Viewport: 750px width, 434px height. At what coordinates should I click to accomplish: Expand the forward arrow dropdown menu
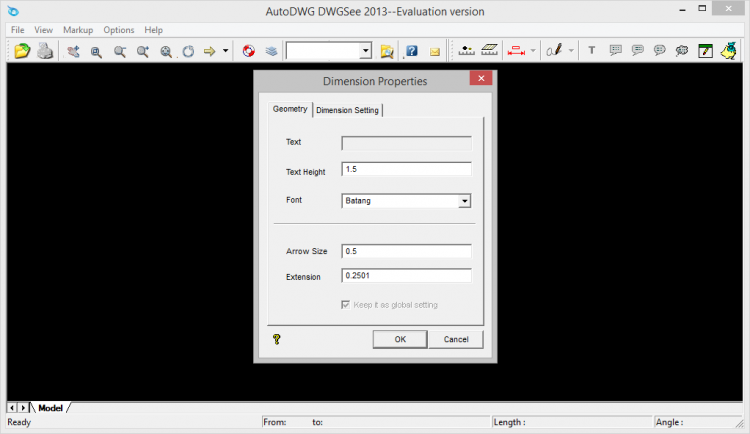(x=225, y=51)
